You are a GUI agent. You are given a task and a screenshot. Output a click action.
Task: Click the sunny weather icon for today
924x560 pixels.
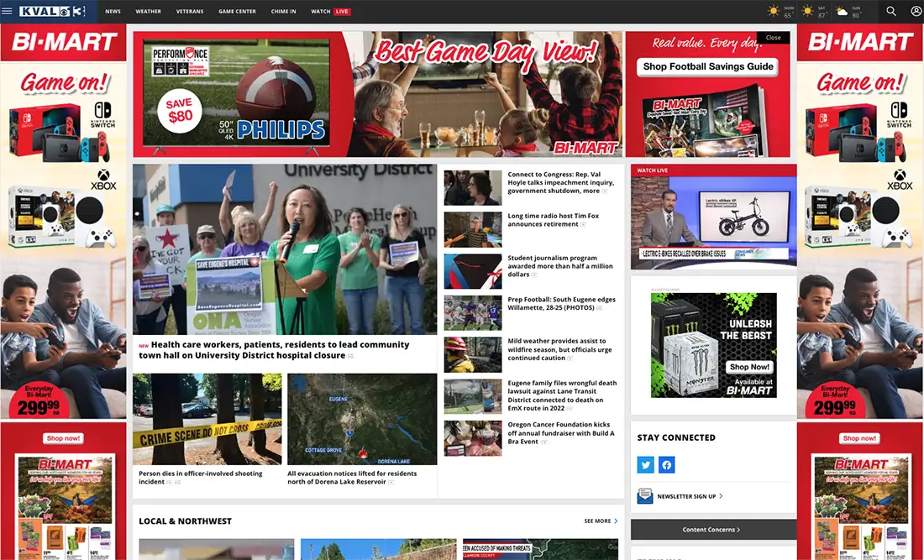(773, 11)
